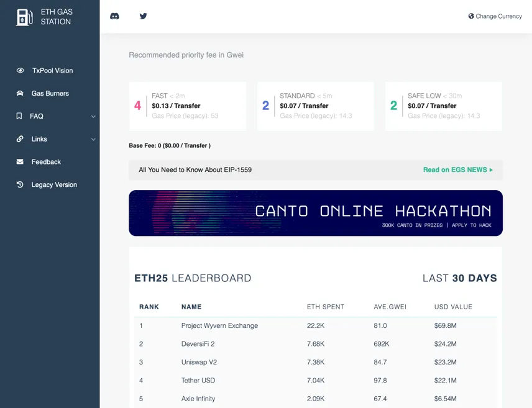Open the Feedback page
Screen dimensions: 532x408
46,162
